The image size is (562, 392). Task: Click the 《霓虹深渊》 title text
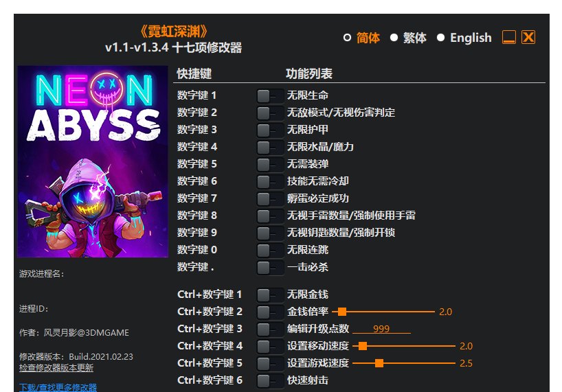click(x=174, y=32)
